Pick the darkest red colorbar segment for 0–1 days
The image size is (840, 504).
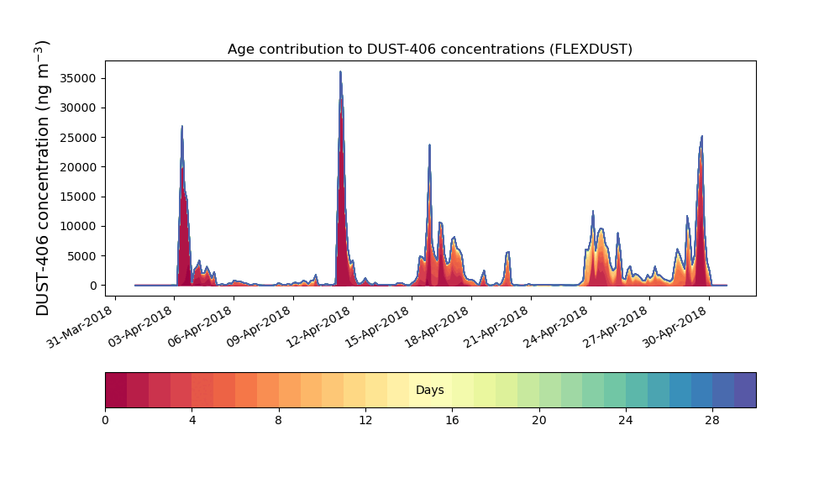point(116,390)
